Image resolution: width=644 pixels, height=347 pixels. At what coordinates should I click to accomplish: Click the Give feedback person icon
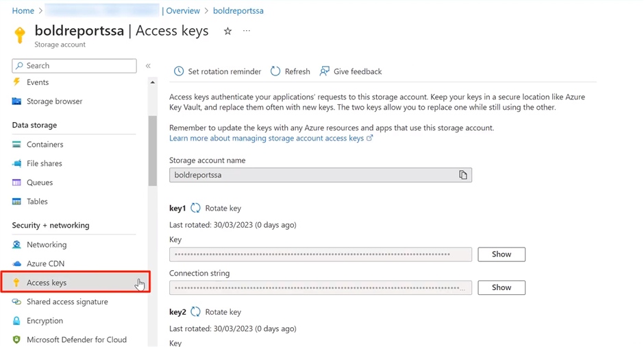(325, 71)
